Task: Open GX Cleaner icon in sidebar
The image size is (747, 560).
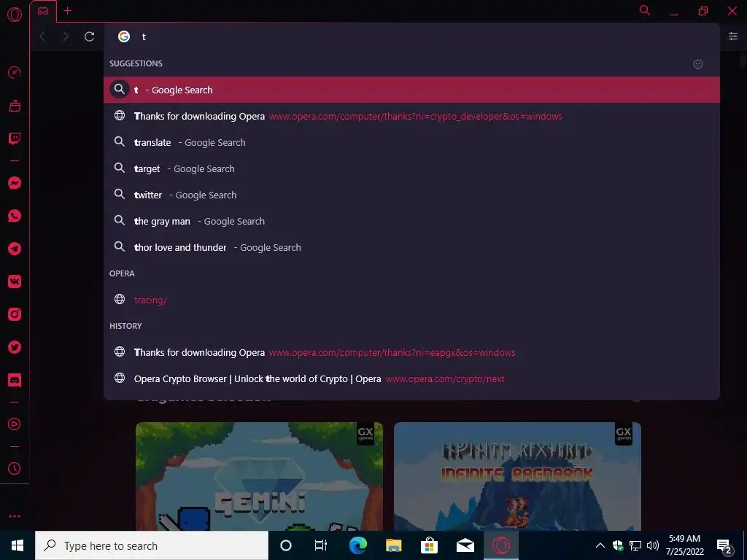Action: tap(15, 106)
